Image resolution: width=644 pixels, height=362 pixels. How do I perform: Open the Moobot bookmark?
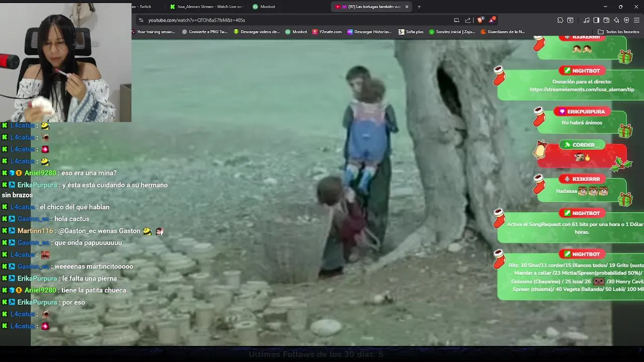[296, 32]
